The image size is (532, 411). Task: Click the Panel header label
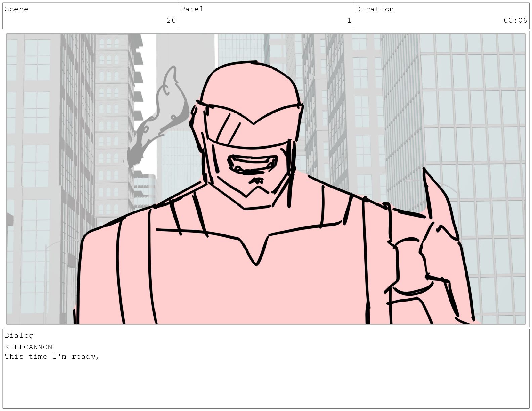(x=192, y=9)
